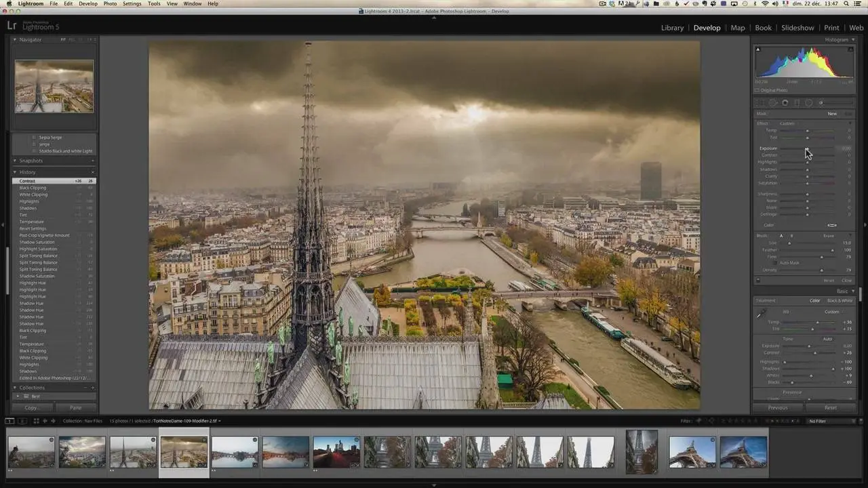
Task: Set treatment to Black & White
Action: click(x=840, y=300)
